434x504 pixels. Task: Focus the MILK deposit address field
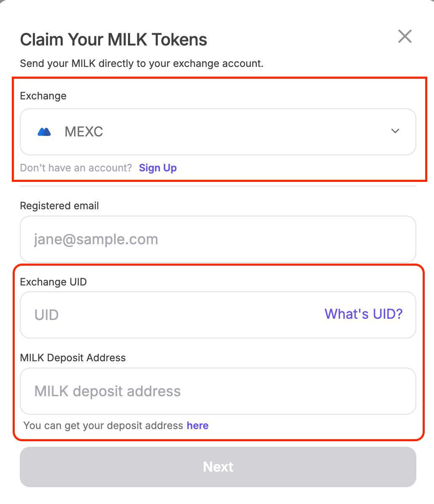pos(218,391)
